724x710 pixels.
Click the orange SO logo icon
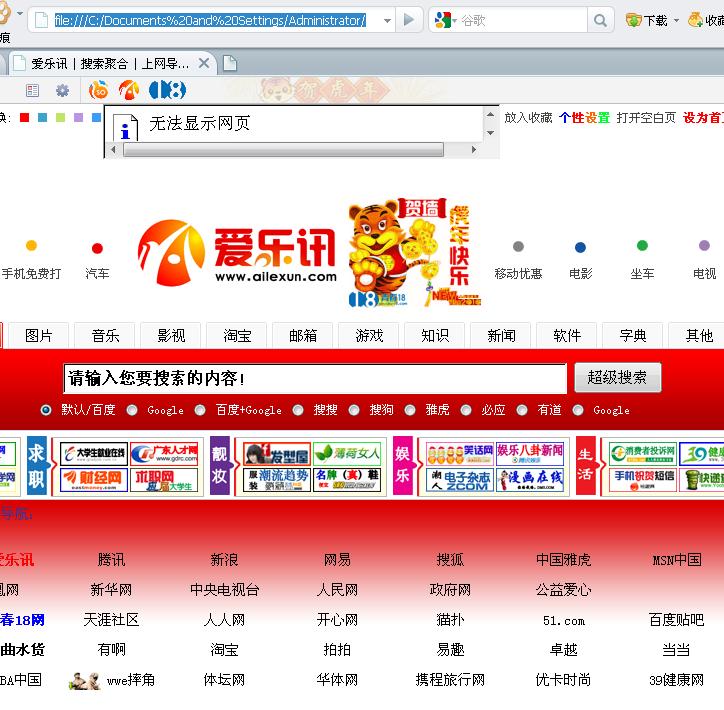(x=99, y=90)
